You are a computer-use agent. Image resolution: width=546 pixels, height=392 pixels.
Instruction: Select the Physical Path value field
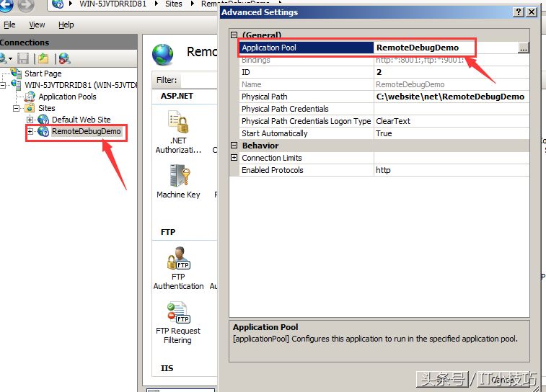tap(450, 97)
